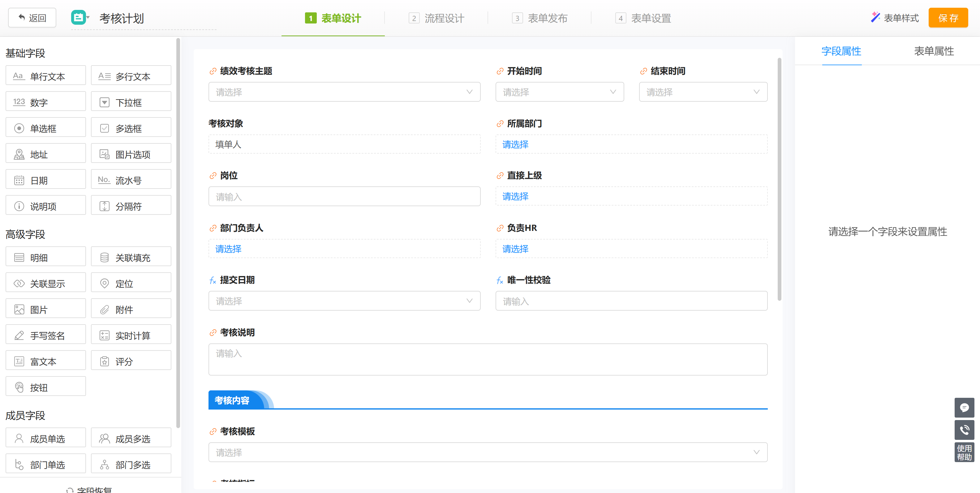This screenshot has width=980, height=493.
Task: Add a 图片选项 field
Action: pos(131,154)
